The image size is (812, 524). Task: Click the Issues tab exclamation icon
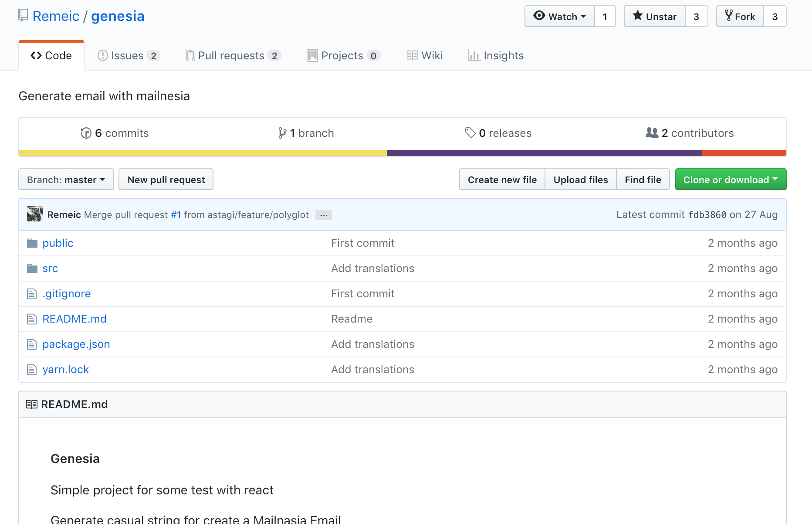click(x=102, y=55)
